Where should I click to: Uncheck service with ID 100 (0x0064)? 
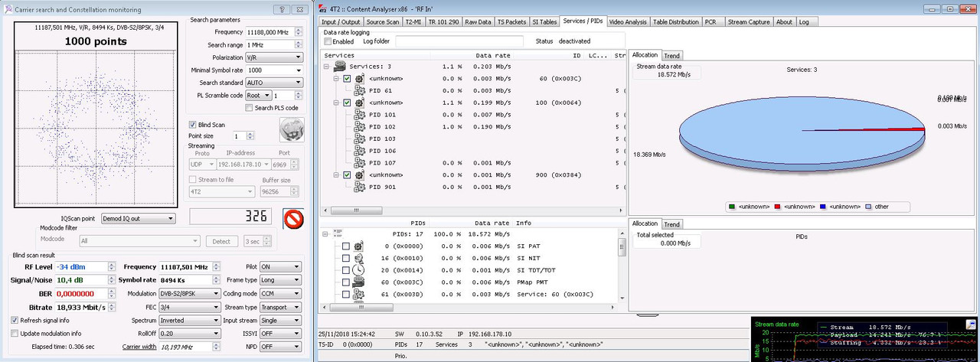pos(347,103)
